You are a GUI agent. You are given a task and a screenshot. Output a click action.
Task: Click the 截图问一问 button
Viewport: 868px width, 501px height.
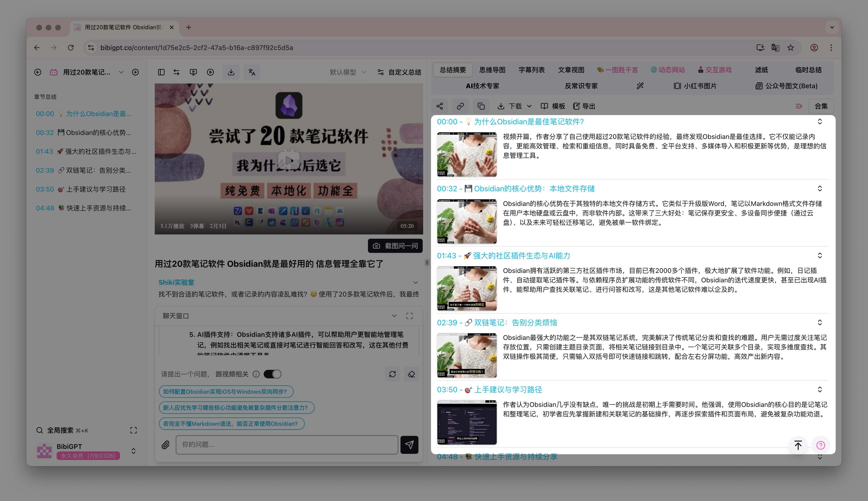395,246
